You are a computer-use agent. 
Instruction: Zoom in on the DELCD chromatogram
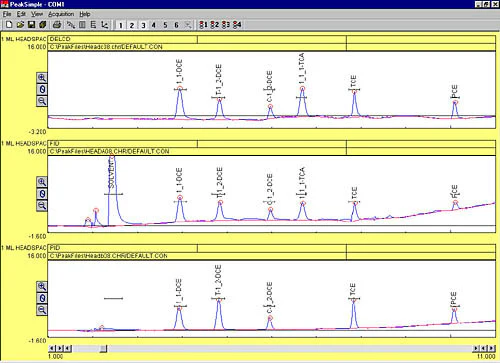tap(42, 78)
